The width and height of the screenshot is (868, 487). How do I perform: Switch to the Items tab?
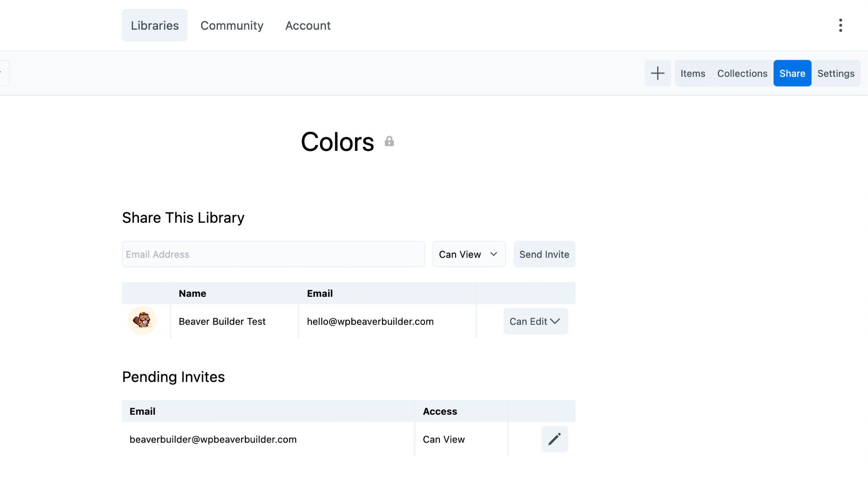[692, 73]
